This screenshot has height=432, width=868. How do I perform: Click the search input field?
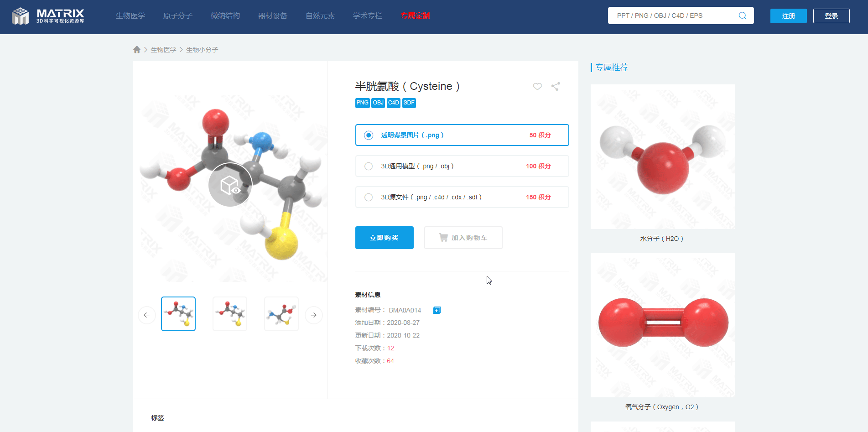pos(673,16)
